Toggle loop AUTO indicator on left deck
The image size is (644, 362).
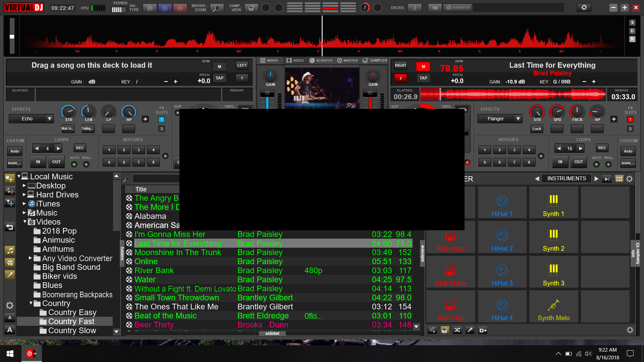74,164
